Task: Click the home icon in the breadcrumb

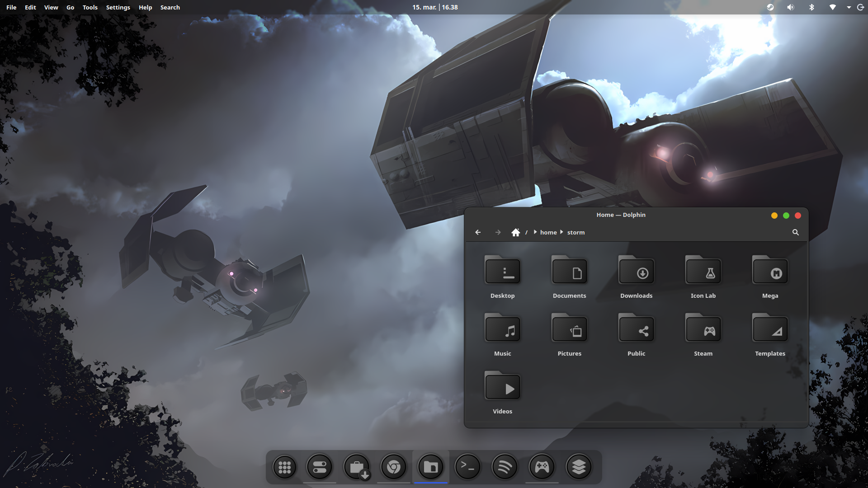Action: coord(516,232)
